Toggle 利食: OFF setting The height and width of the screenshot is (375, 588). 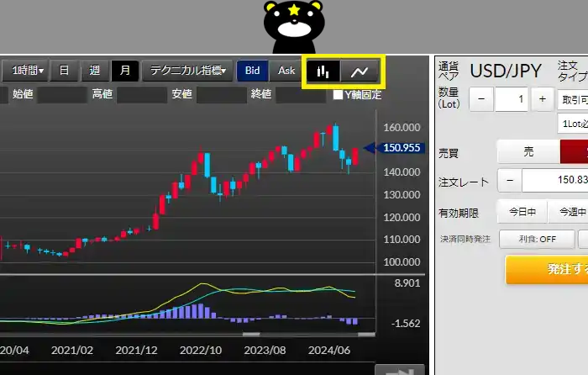coord(537,239)
